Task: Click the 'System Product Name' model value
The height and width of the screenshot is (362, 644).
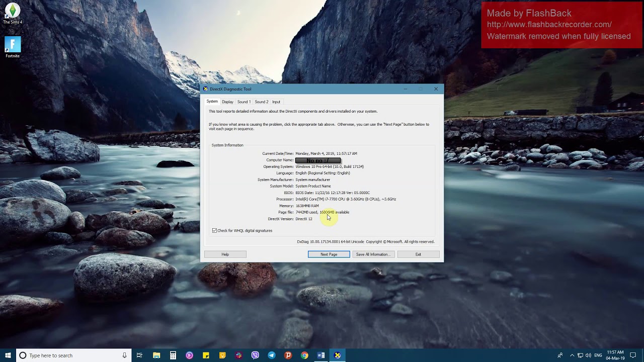Action: [313, 186]
